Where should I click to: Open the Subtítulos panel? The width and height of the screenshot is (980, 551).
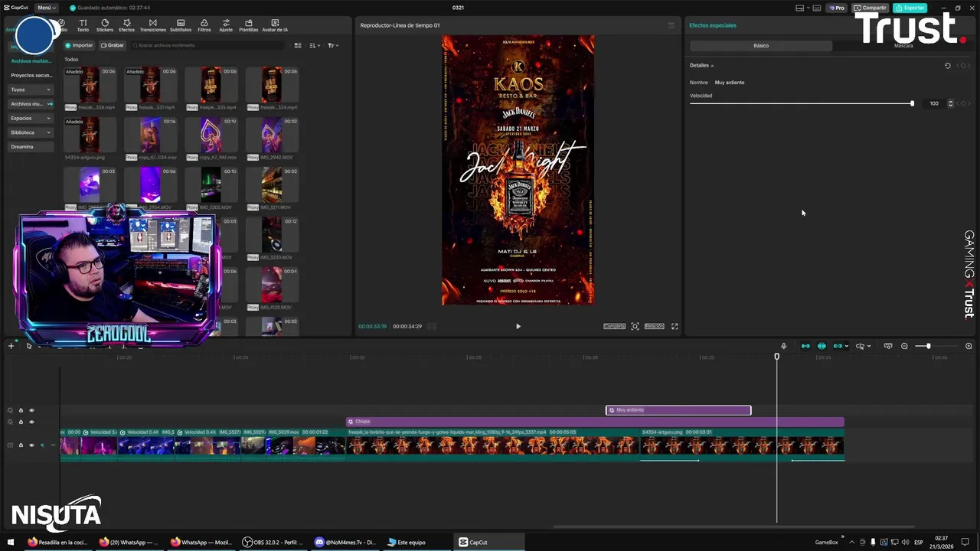pos(181,25)
